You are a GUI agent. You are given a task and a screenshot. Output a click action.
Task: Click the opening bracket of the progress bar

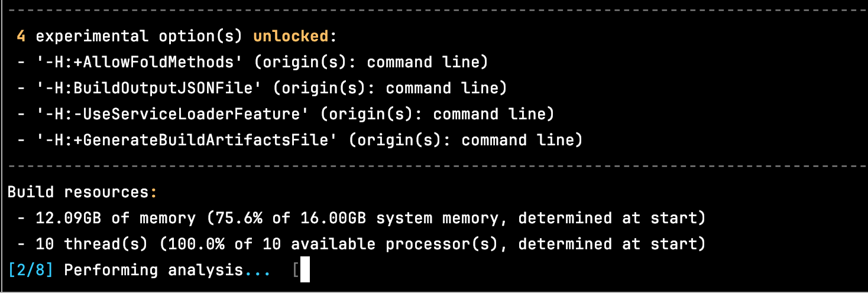295,270
